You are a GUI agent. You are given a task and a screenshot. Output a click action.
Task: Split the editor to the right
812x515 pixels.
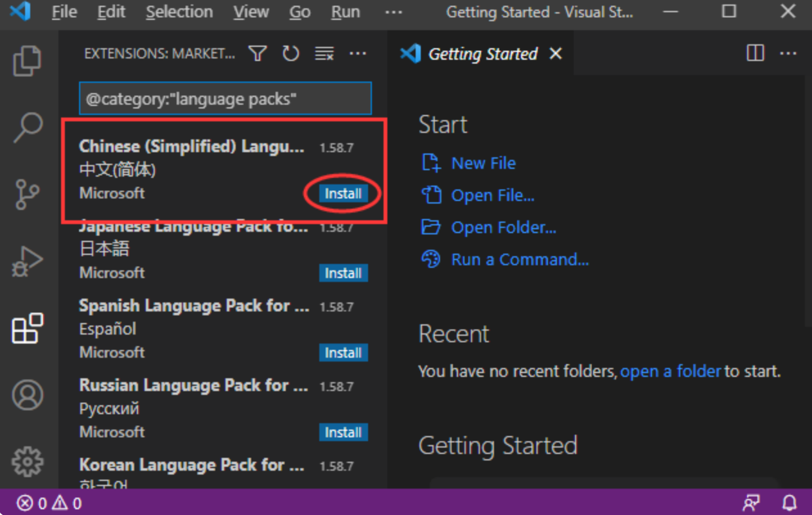click(x=755, y=53)
